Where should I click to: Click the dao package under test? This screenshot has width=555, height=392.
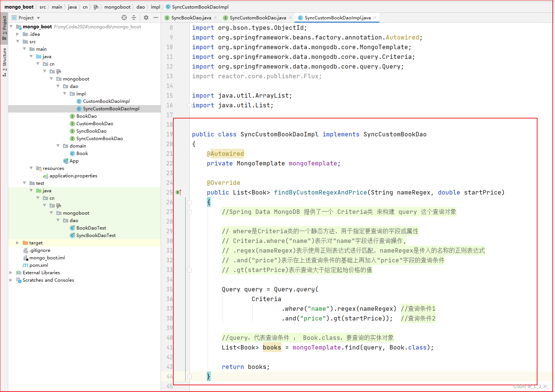click(x=70, y=220)
